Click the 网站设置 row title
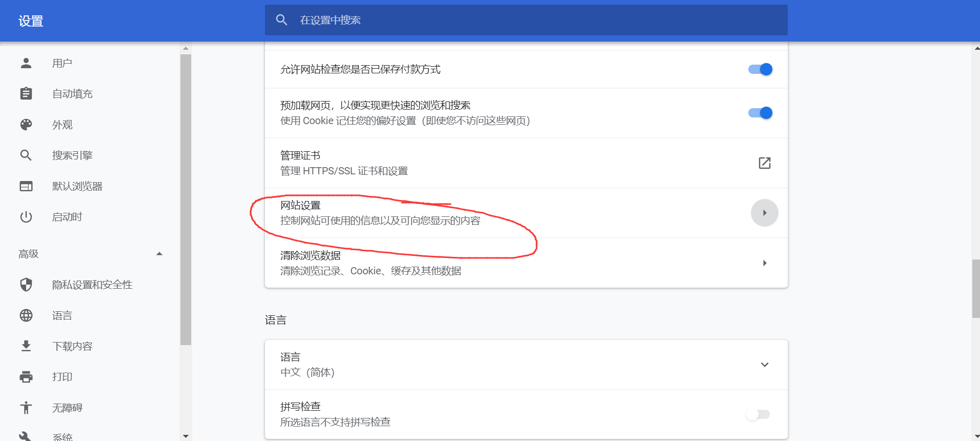The height and width of the screenshot is (441, 980). (300, 205)
